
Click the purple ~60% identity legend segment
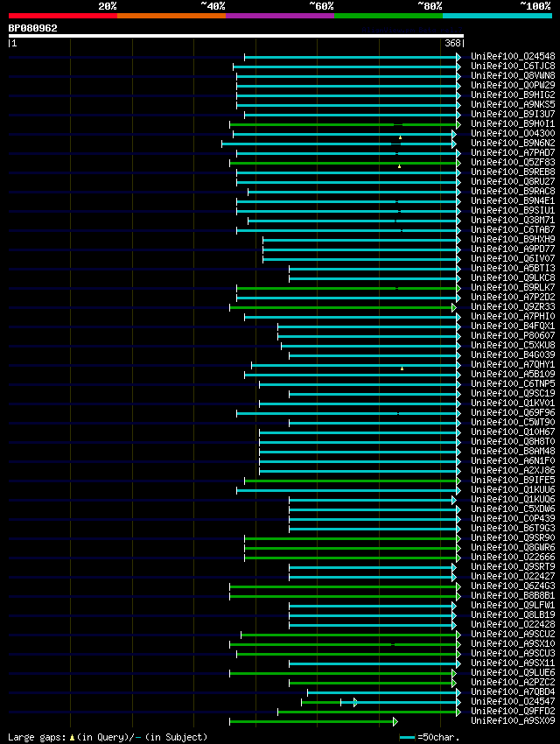[280, 16]
